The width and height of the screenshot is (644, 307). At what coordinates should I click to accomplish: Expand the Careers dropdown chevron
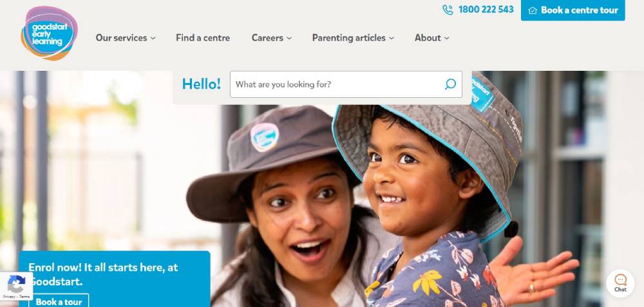tap(289, 38)
